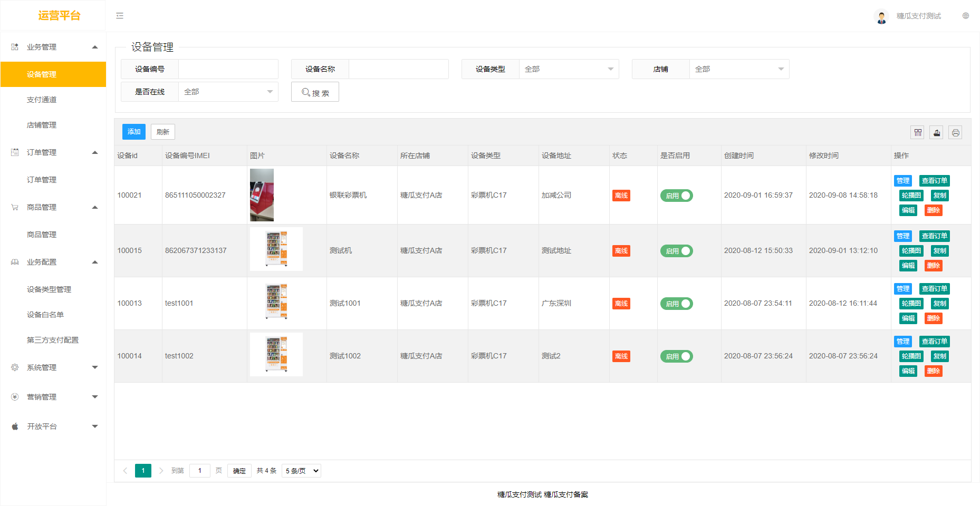This screenshot has width=980, height=506.
Task: Open the 是否在线 dropdown
Action: pyautogui.click(x=228, y=92)
